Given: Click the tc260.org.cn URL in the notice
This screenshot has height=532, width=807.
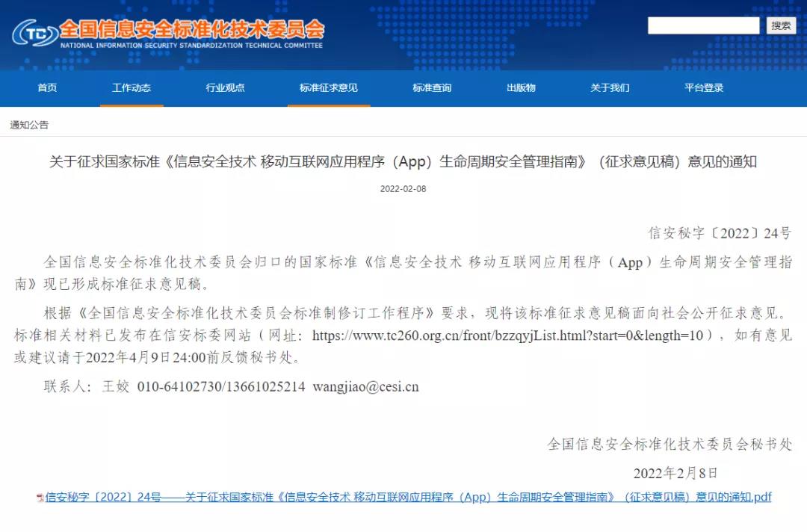Looking at the screenshot, I should (x=507, y=335).
